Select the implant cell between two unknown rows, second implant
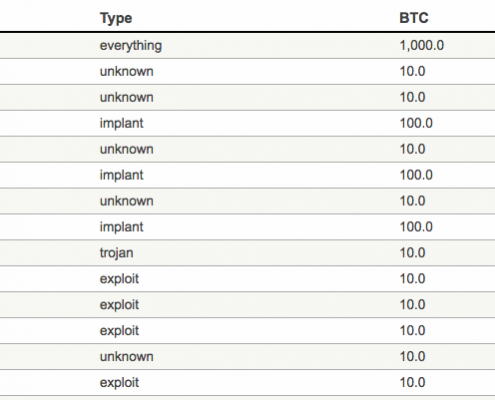The image size is (495, 400). 122,175
